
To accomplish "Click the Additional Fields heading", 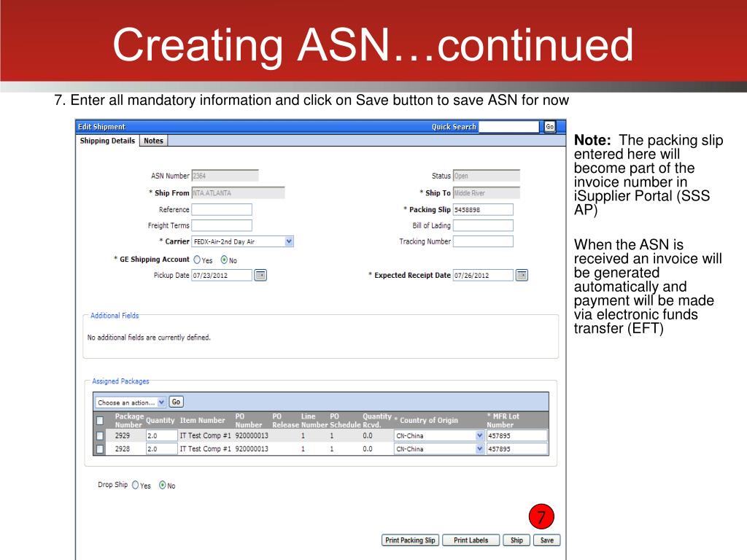I will coord(115,316).
